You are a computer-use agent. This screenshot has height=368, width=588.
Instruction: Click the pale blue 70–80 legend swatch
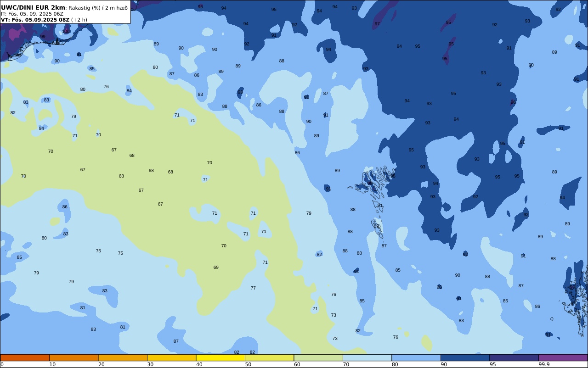pyautogui.click(x=367, y=357)
